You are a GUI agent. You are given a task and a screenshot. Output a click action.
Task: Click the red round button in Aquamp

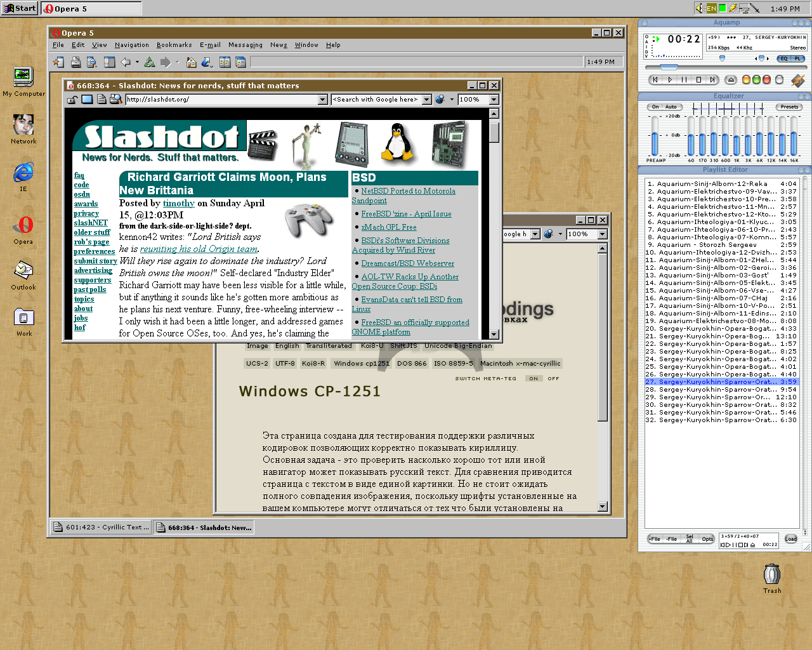766,80
